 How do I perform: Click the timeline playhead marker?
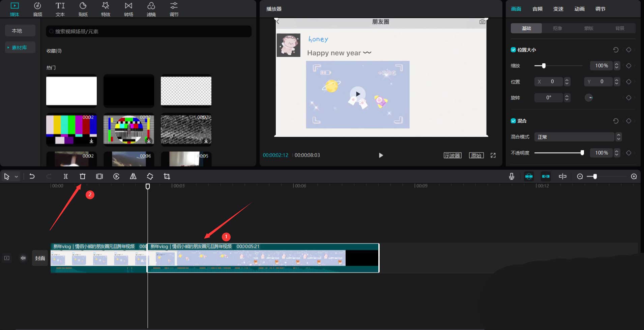pyautogui.click(x=148, y=186)
